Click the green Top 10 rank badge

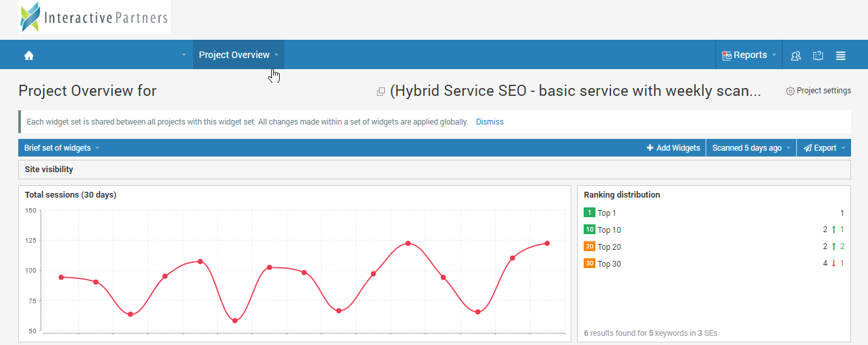[590, 230]
